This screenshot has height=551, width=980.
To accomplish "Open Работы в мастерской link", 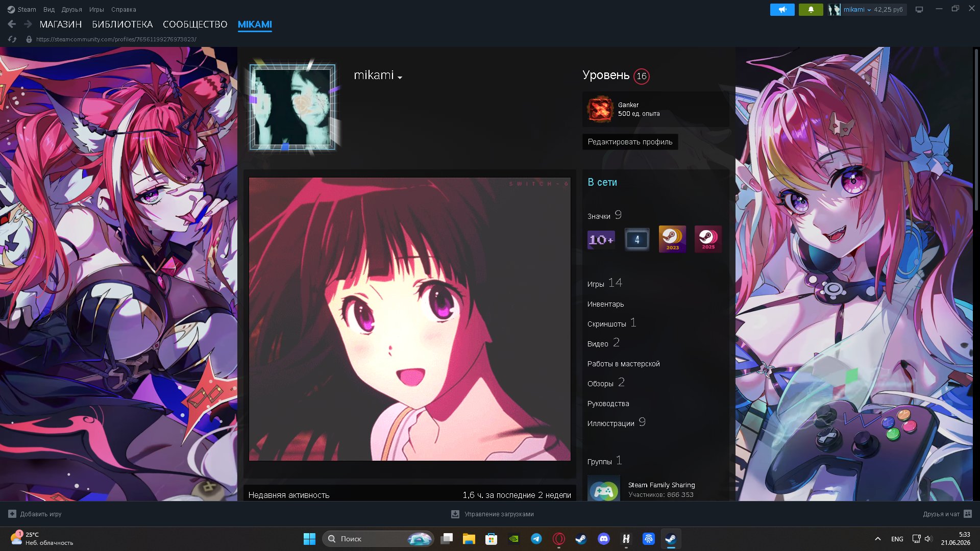I will pyautogui.click(x=623, y=364).
